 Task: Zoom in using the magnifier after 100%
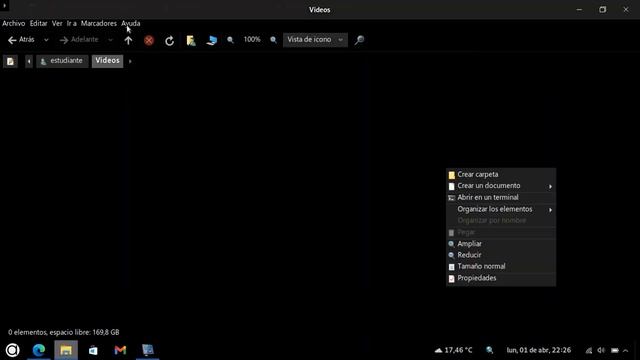tap(273, 40)
